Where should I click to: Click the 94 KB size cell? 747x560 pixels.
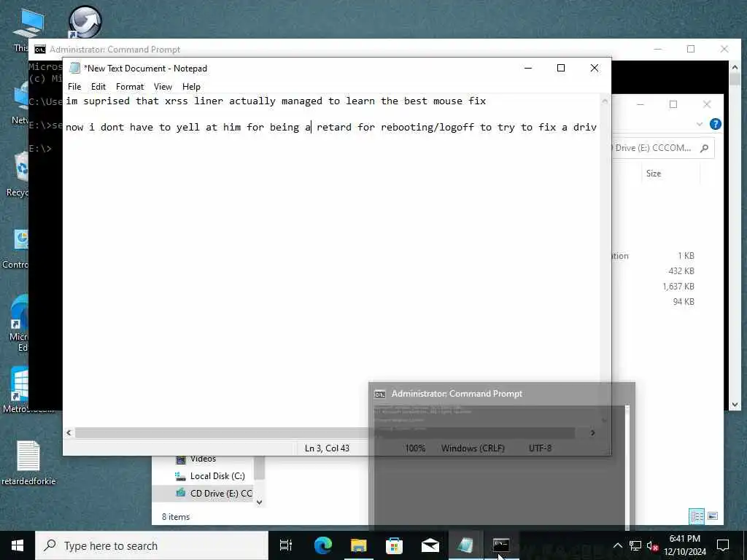684,301
